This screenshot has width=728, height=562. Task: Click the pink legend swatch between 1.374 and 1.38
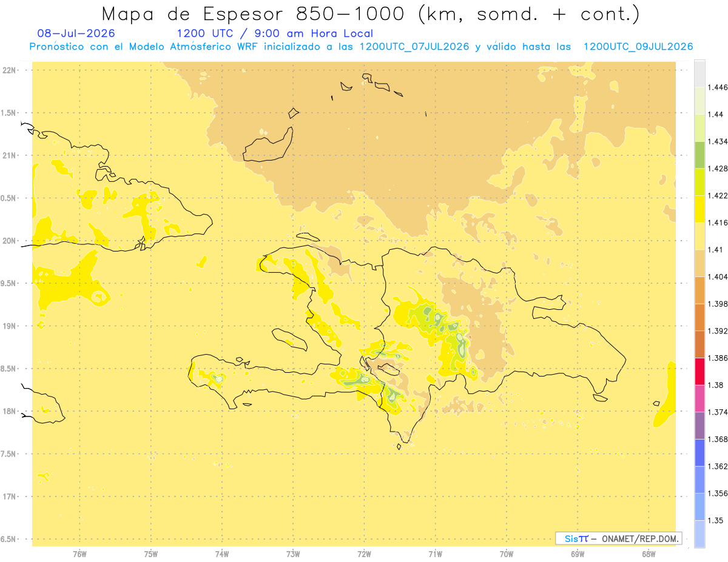pyautogui.click(x=699, y=398)
